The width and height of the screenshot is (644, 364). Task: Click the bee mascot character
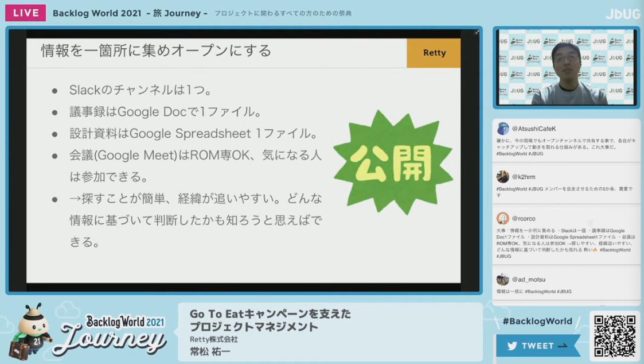point(31,331)
